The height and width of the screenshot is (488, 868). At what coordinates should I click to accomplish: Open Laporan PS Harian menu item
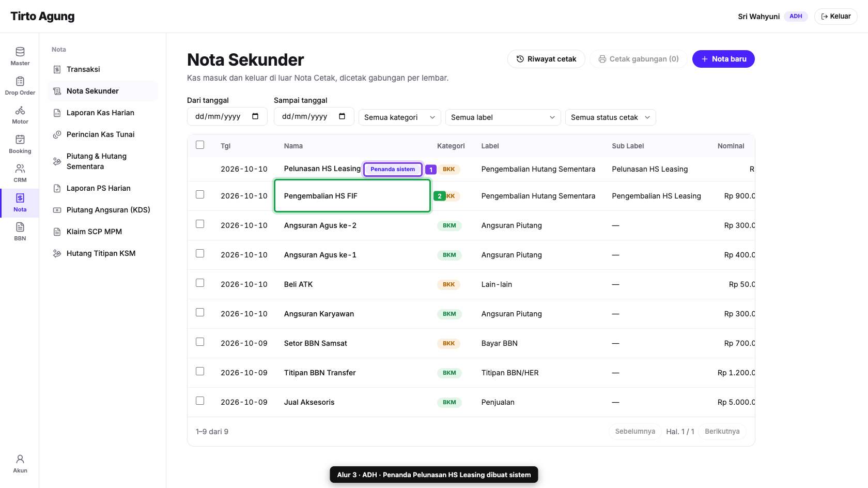pyautogui.click(x=102, y=188)
